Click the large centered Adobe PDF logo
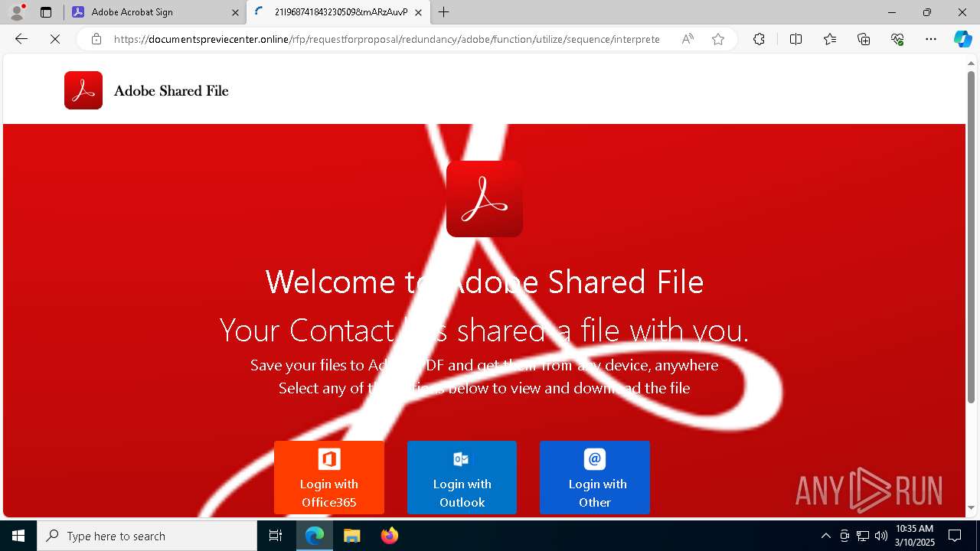This screenshot has height=551, width=980. click(485, 199)
